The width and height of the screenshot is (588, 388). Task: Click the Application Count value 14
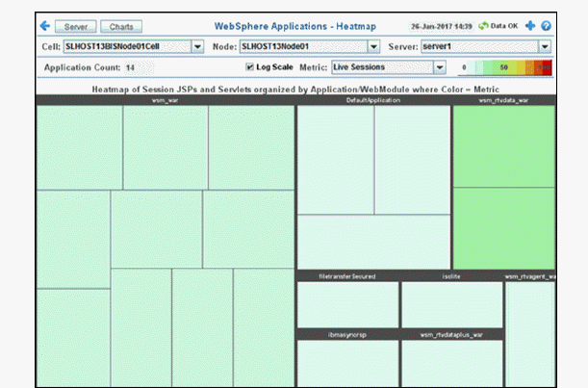point(130,68)
